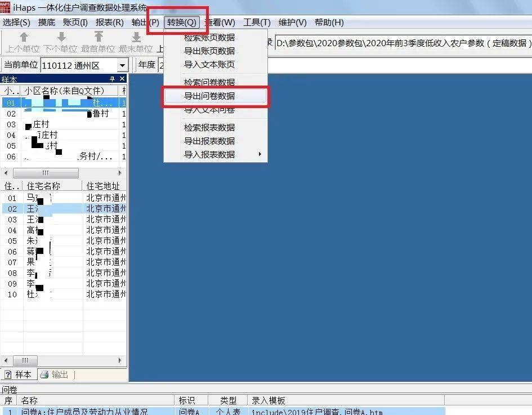Click the 下个单位 down-arrow toolbar icon
The height and width of the screenshot is (415, 532).
tap(61, 37)
